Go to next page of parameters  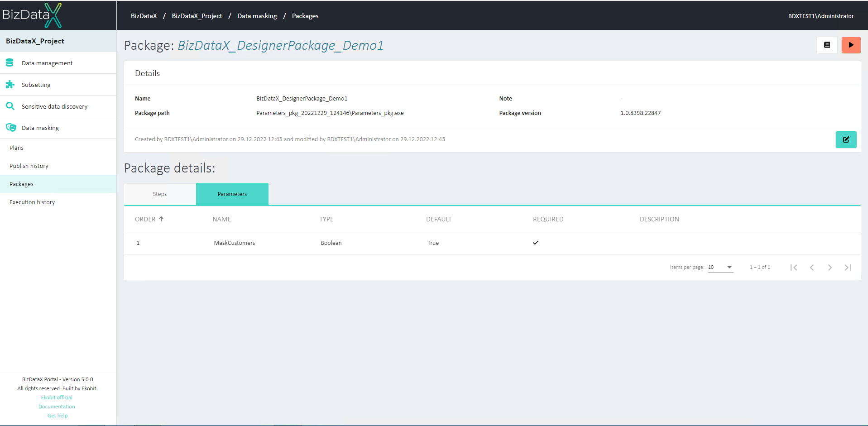click(x=830, y=268)
